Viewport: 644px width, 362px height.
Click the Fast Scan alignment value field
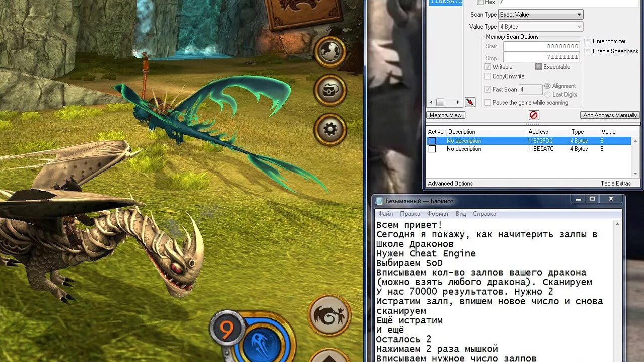pyautogui.click(x=530, y=89)
